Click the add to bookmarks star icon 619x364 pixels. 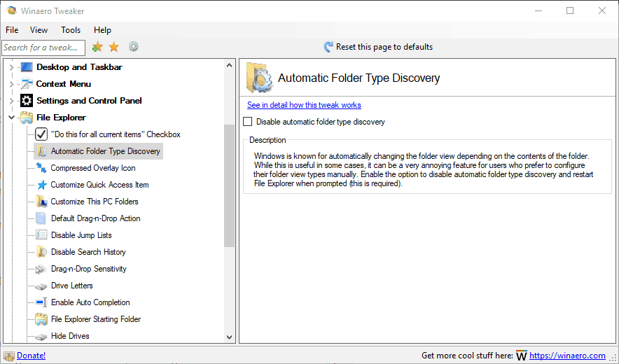(x=97, y=47)
